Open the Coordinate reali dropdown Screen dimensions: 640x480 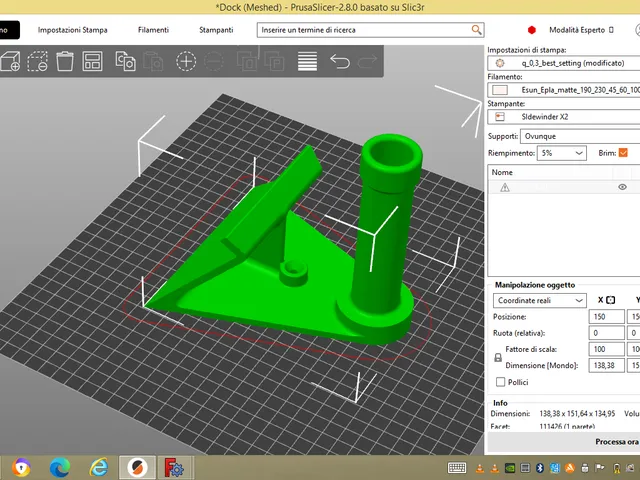coord(540,300)
